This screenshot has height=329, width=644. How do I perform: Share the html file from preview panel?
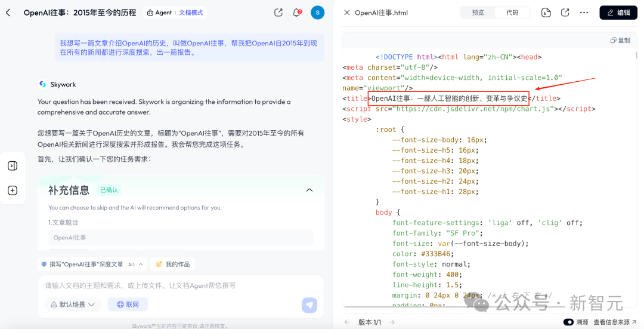[565, 13]
